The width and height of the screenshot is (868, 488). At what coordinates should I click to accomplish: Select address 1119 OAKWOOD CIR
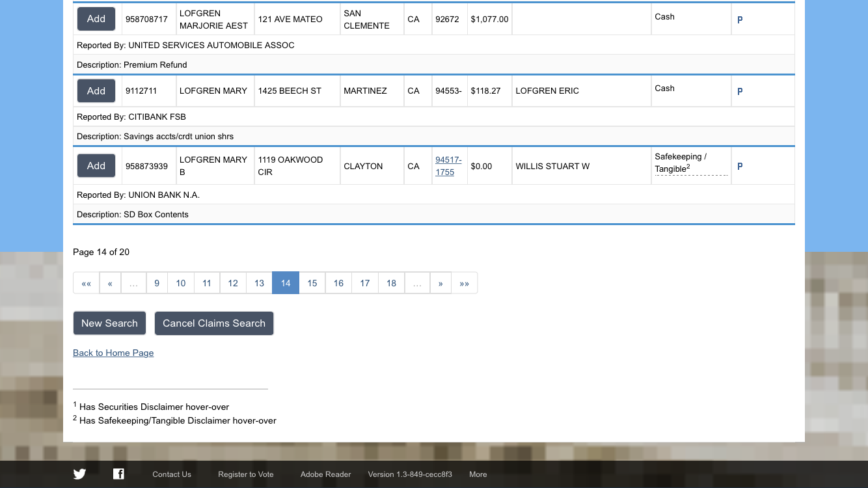[290, 166]
